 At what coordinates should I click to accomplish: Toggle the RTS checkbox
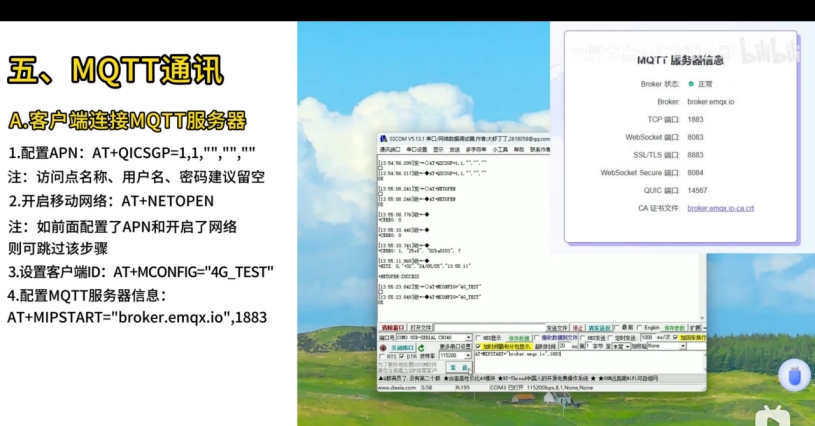point(382,356)
